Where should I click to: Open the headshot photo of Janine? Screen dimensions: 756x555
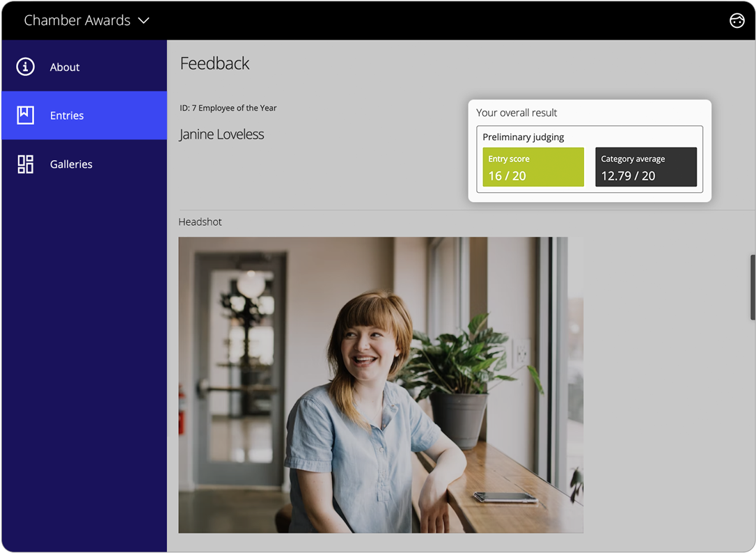point(381,385)
